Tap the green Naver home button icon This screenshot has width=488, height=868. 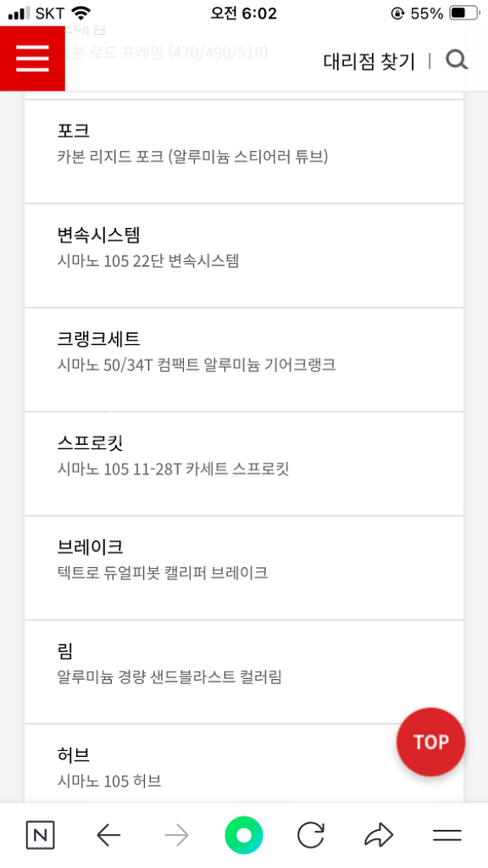[244, 835]
